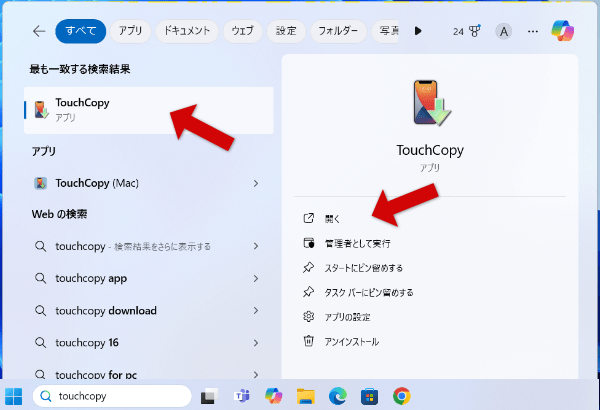Click the TouchCopy app icon in best match

tap(41, 110)
